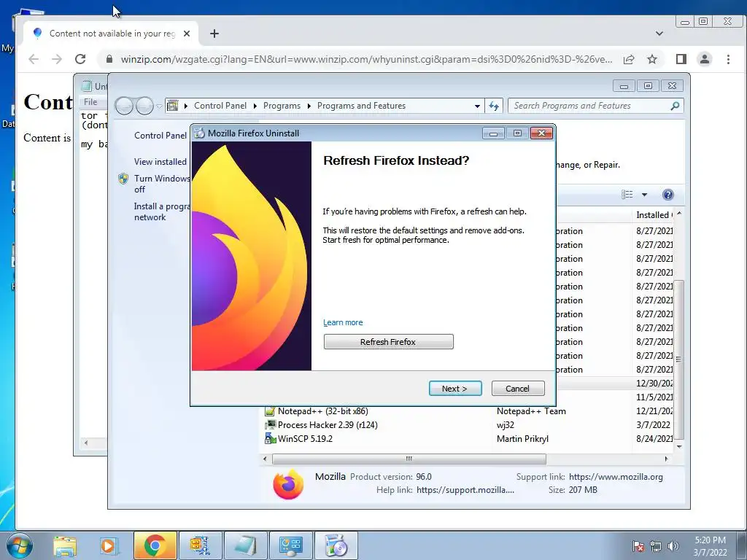Sort by Installed On column header

(654, 215)
